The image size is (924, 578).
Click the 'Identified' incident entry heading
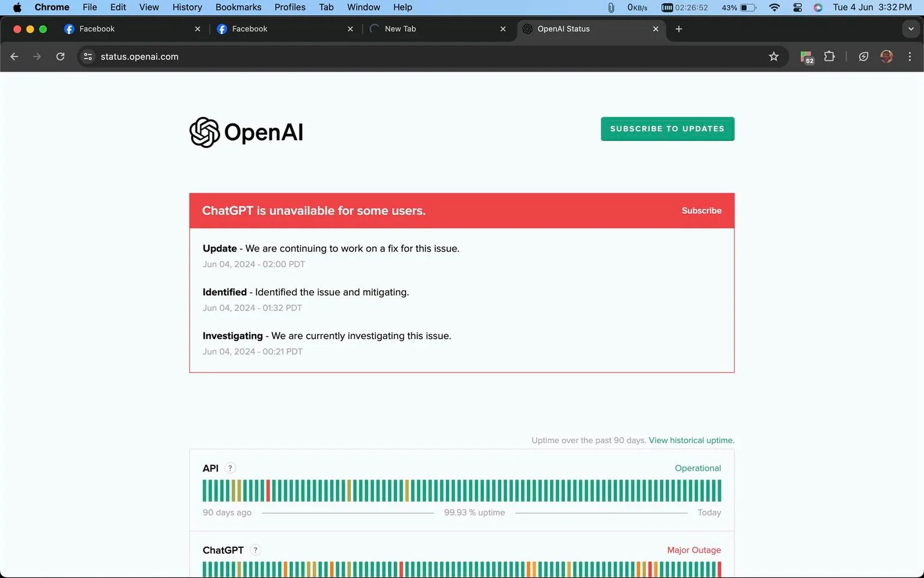tap(224, 292)
